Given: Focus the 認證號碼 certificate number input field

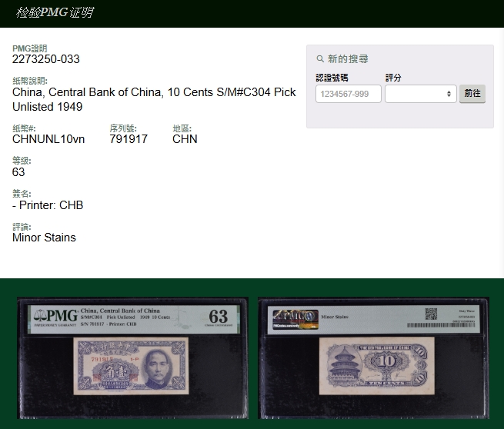Looking at the screenshot, I should click(x=349, y=94).
